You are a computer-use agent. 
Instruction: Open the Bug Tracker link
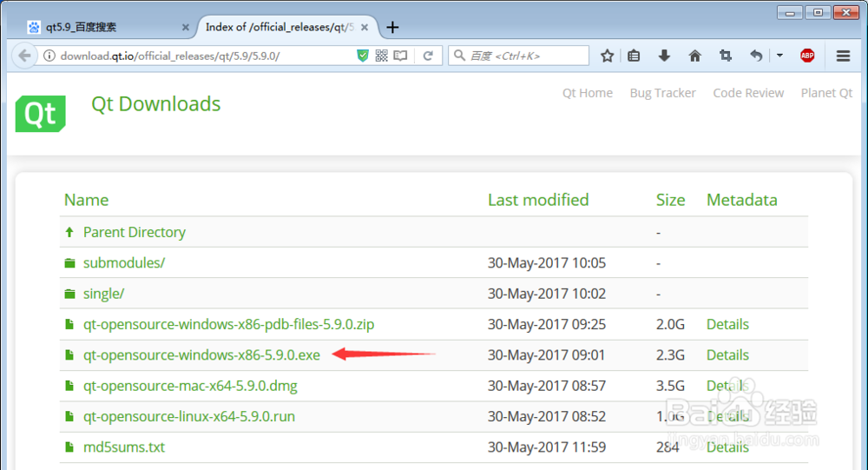[662, 93]
